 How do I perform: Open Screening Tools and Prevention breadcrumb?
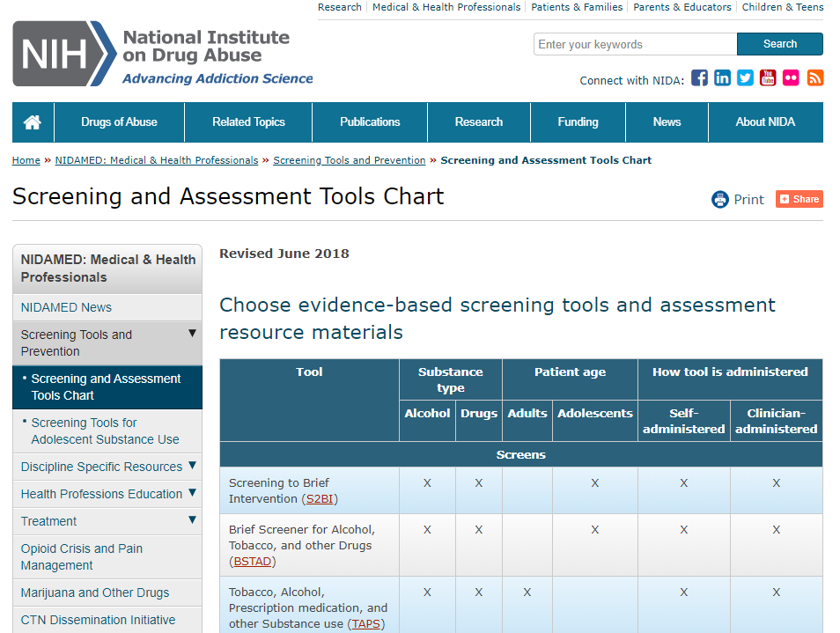click(x=350, y=160)
